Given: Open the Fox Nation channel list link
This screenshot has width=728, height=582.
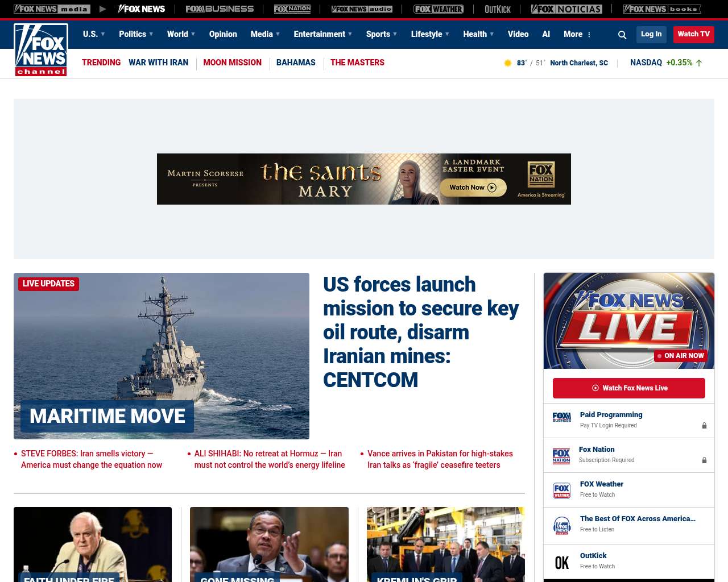Looking at the screenshot, I should (597, 450).
